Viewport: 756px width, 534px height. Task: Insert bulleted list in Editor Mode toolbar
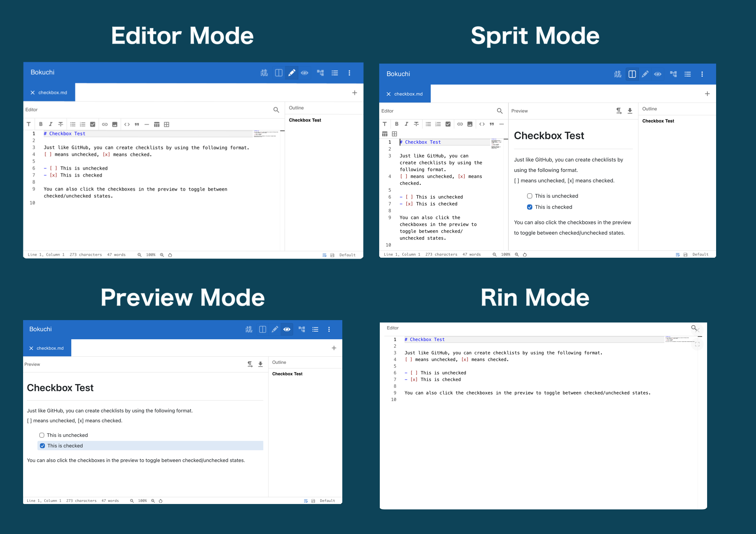point(73,124)
